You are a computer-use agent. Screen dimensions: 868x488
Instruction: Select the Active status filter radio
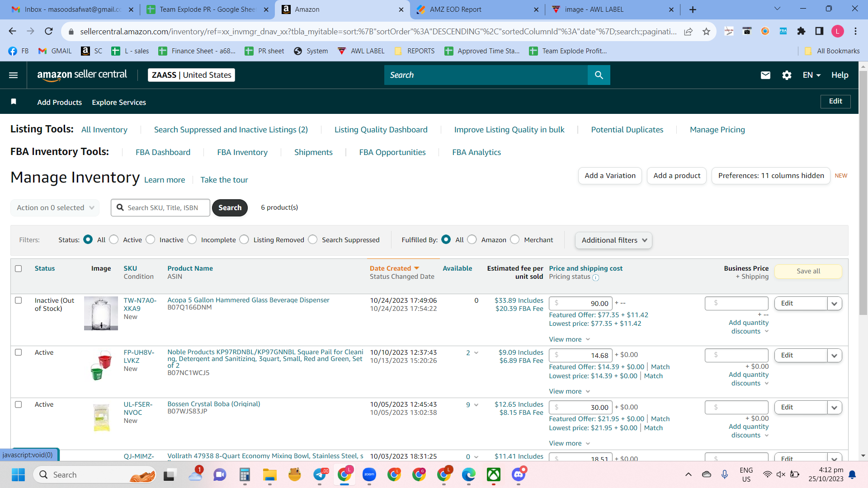click(x=114, y=239)
